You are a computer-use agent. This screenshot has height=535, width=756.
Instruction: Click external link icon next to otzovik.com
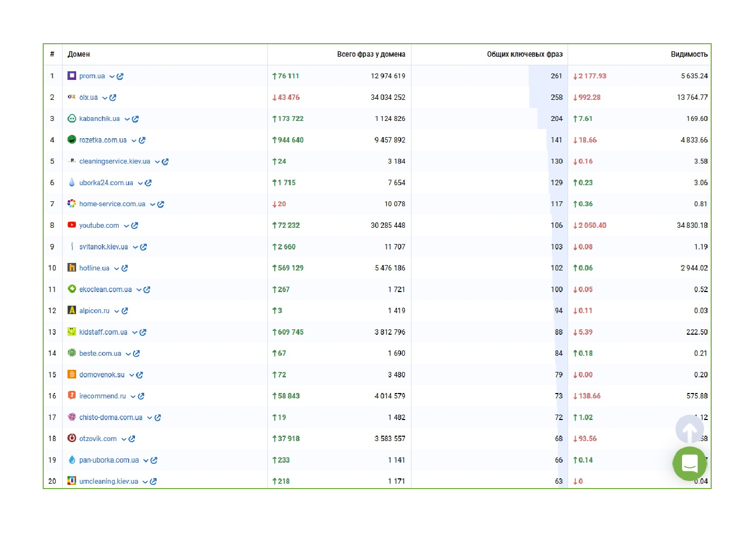[x=132, y=439]
